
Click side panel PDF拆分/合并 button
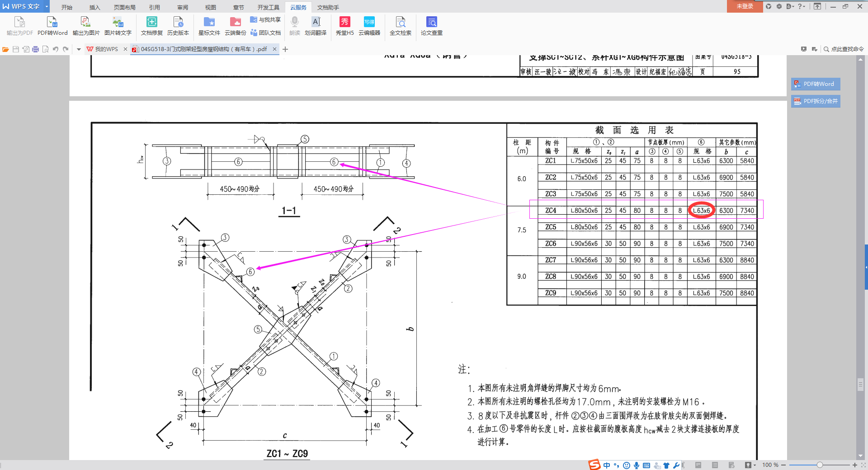click(x=816, y=101)
